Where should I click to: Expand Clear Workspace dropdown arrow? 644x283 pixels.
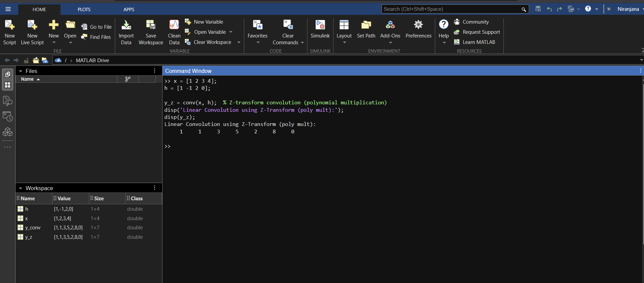239,42
